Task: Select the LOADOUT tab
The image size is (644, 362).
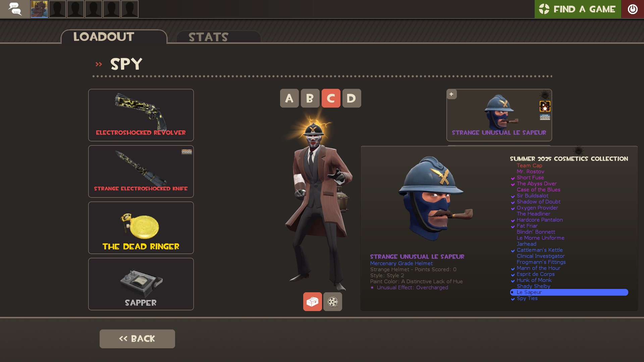Action: pos(114,37)
